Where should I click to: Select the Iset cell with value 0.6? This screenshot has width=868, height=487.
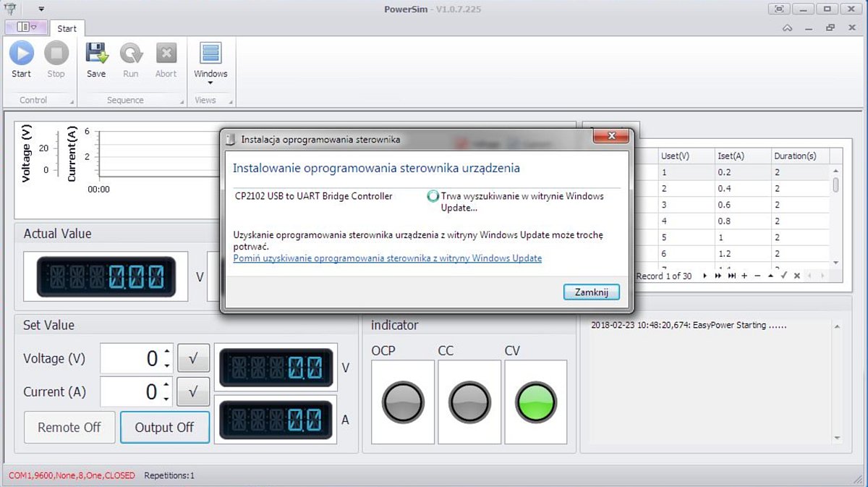[742, 205]
